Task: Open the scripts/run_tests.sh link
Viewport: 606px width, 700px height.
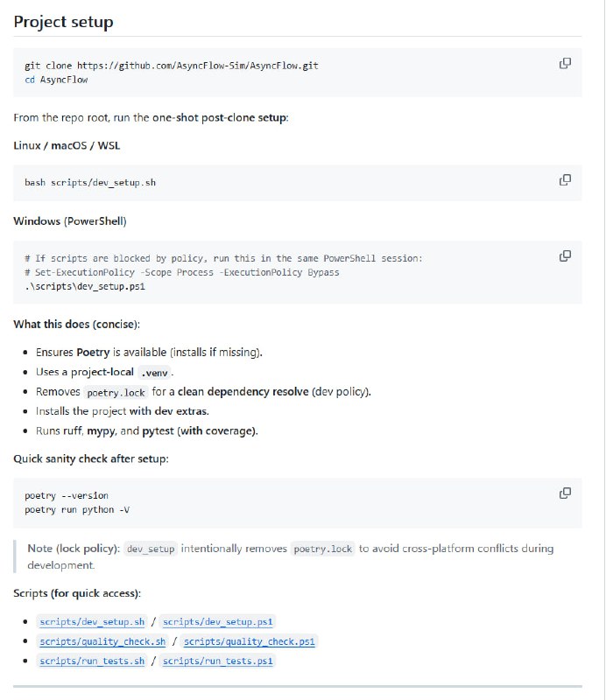Action: coord(92,661)
